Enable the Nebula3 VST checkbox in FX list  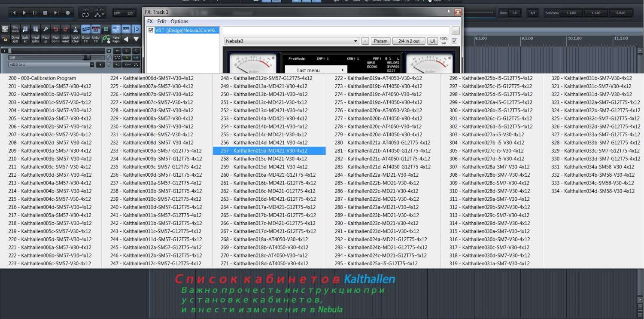tap(151, 30)
